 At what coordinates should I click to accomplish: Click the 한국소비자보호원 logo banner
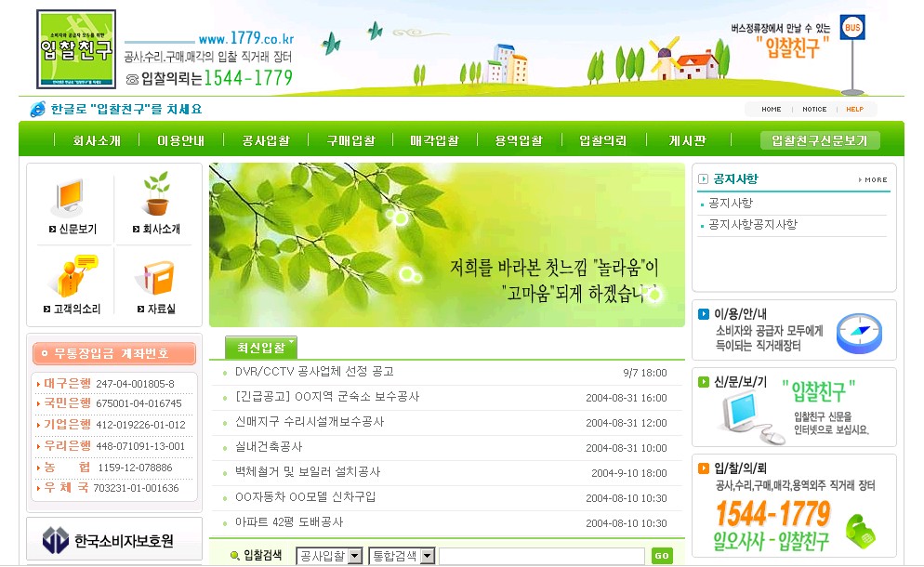click(x=114, y=539)
